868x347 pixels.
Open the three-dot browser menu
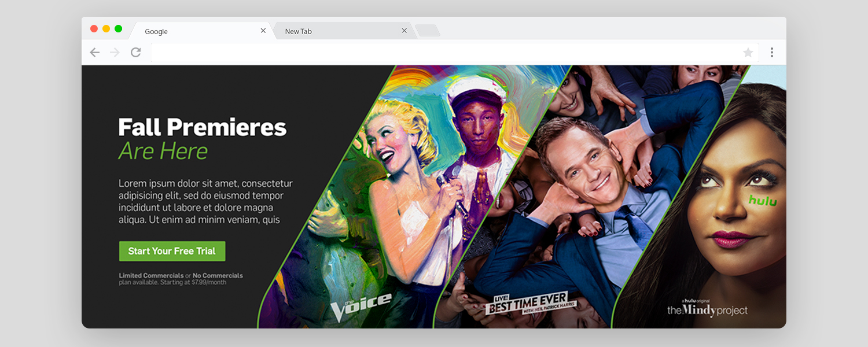coord(771,53)
